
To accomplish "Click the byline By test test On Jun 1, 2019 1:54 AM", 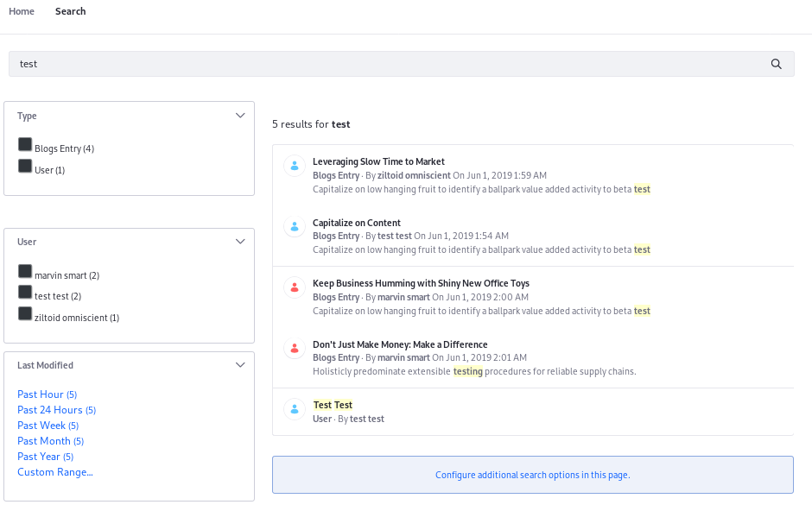I will coord(437,236).
